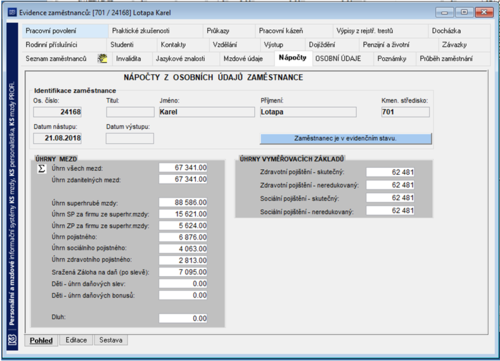Click the ÚHRNY VYMĚŘOVACÍCH ZÁKLADŮ group label
This screenshot has width=500, height=361.
(292, 159)
